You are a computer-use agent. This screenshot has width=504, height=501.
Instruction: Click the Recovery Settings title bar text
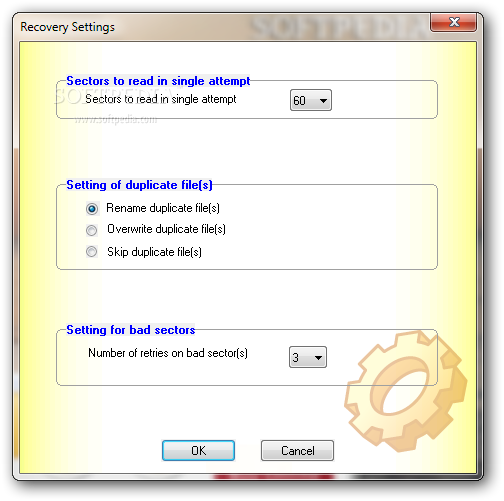67,27
